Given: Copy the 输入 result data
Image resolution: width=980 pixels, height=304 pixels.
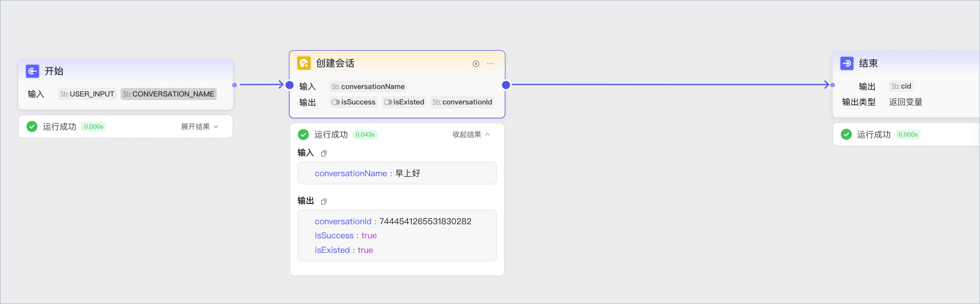Looking at the screenshot, I should (x=324, y=153).
